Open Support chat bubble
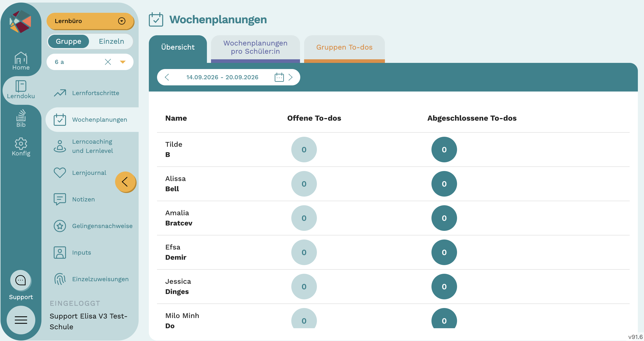The height and width of the screenshot is (341, 644). point(20,280)
